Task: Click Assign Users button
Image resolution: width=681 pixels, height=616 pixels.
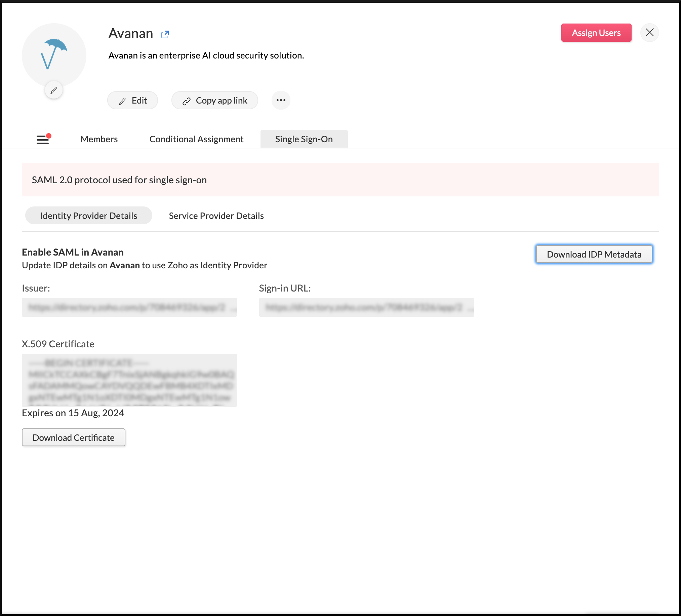Action: tap(596, 33)
